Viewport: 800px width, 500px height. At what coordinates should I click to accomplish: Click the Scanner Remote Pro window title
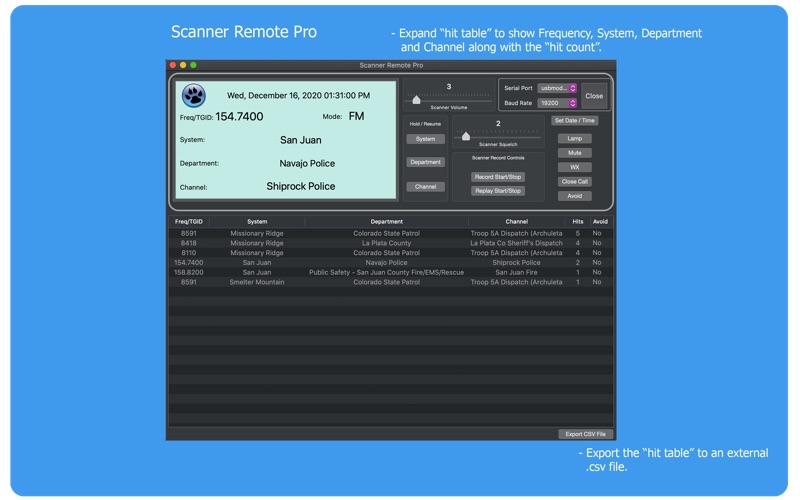391,65
